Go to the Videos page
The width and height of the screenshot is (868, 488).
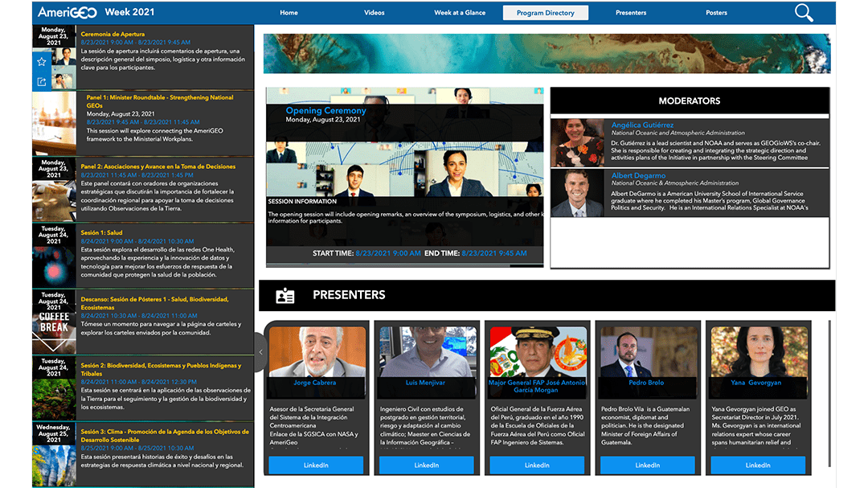(375, 12)
